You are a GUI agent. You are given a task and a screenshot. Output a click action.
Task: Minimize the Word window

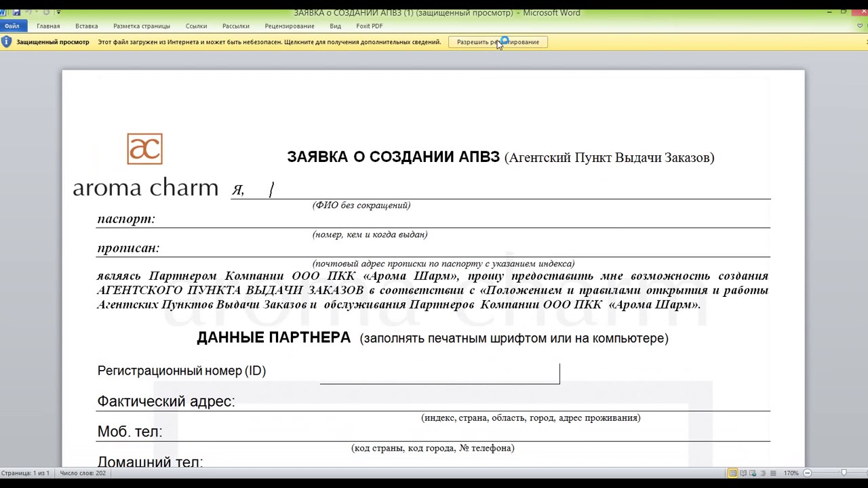831,12
